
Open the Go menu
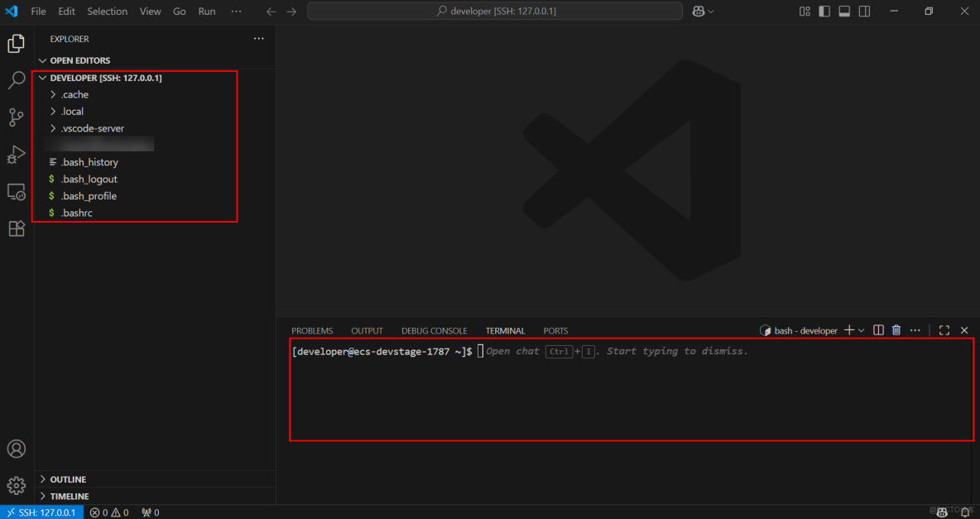180,12
